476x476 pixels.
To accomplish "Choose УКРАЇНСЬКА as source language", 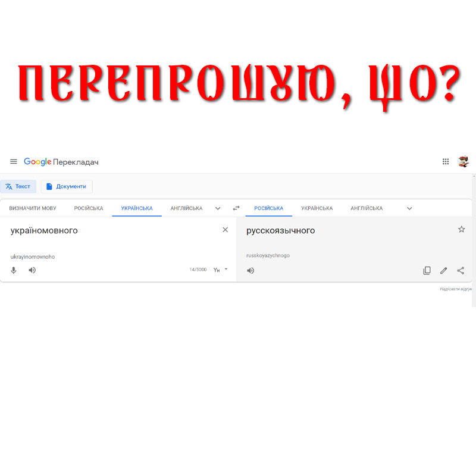I will tap(137, 208).
